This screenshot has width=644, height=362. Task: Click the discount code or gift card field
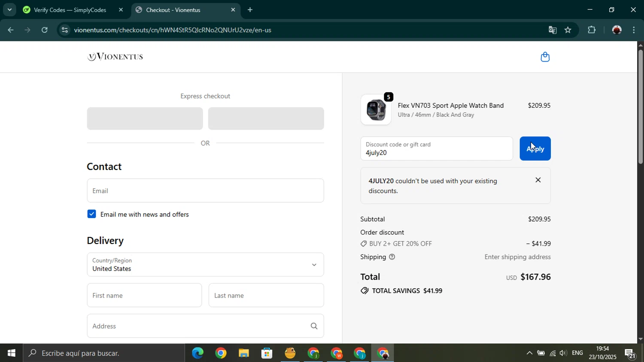pyautogui.click(x=437, y=149)
